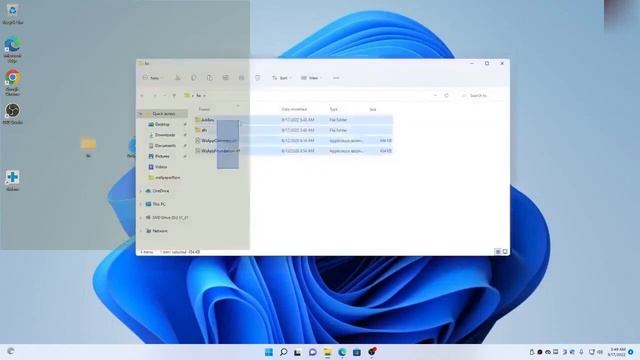This screenshot has width=640, height=360.
Task: Click the OneDrive cloud icon in system tray
Action: [x=548, y=352]
